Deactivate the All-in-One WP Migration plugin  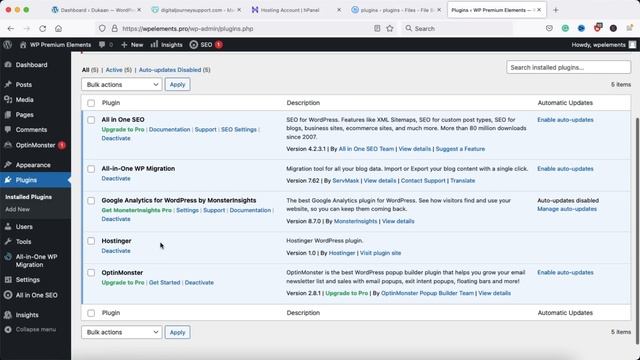116,179
